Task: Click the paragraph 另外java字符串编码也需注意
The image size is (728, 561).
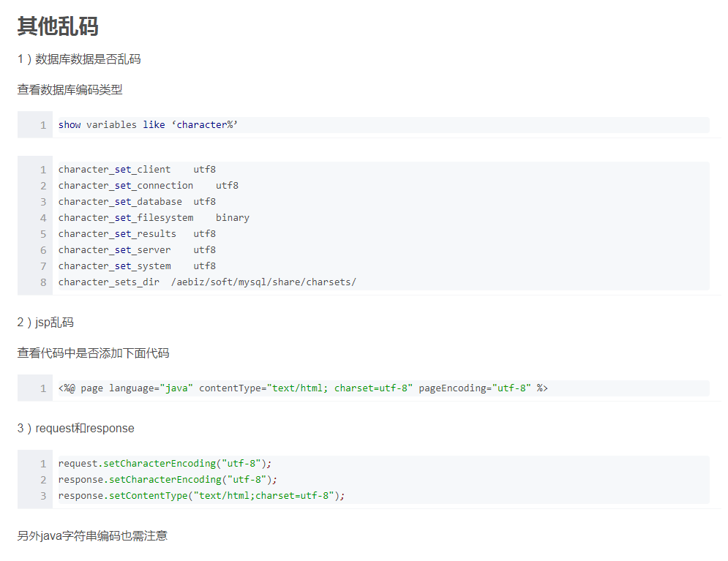Action: click(x=92, y=536)
